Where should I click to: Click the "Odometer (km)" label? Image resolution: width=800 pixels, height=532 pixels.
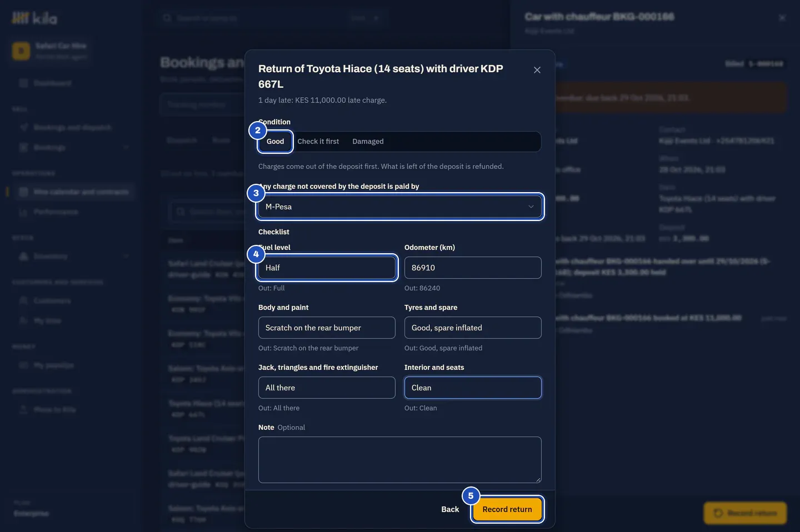pyautogui.click(x=429, y=248)
